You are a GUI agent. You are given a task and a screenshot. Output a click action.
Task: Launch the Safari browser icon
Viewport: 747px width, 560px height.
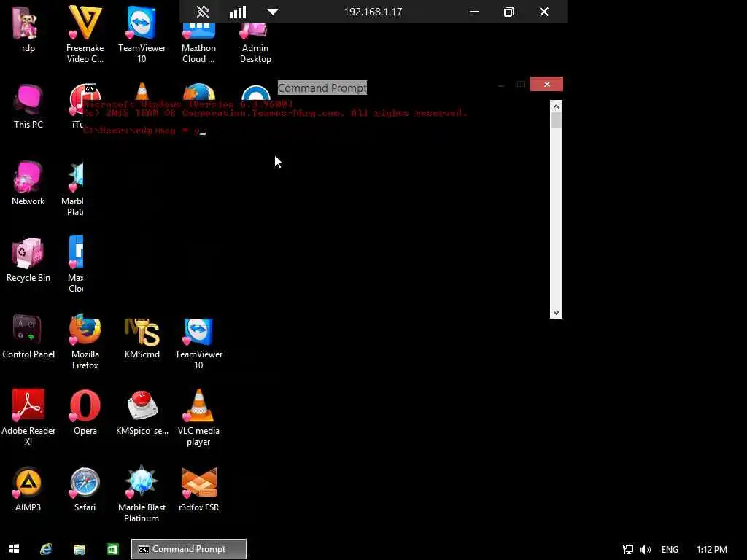click(85, 489)
